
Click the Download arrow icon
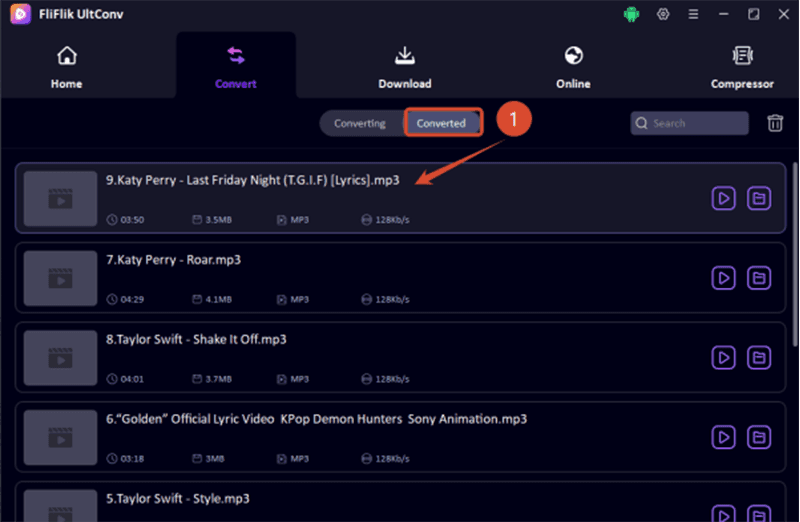405,56
